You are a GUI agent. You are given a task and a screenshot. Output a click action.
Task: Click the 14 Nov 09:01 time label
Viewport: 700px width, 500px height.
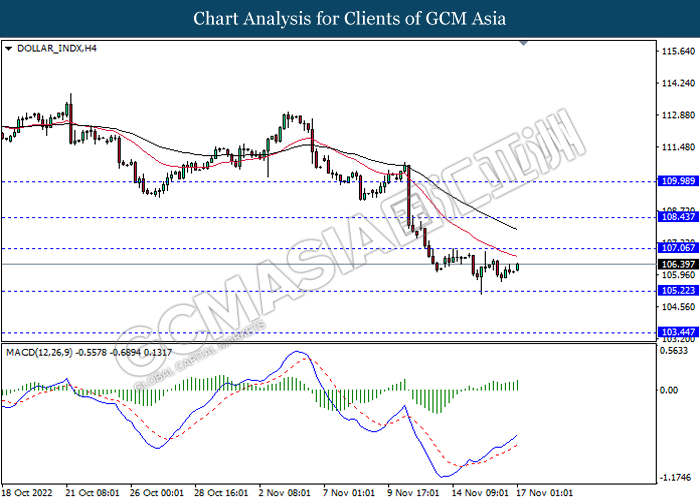coord(479,493)
